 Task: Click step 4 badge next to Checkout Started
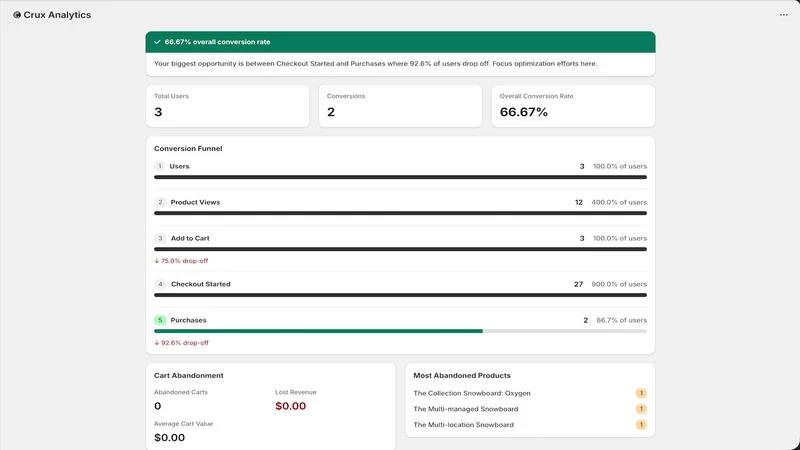pos(160,284)
